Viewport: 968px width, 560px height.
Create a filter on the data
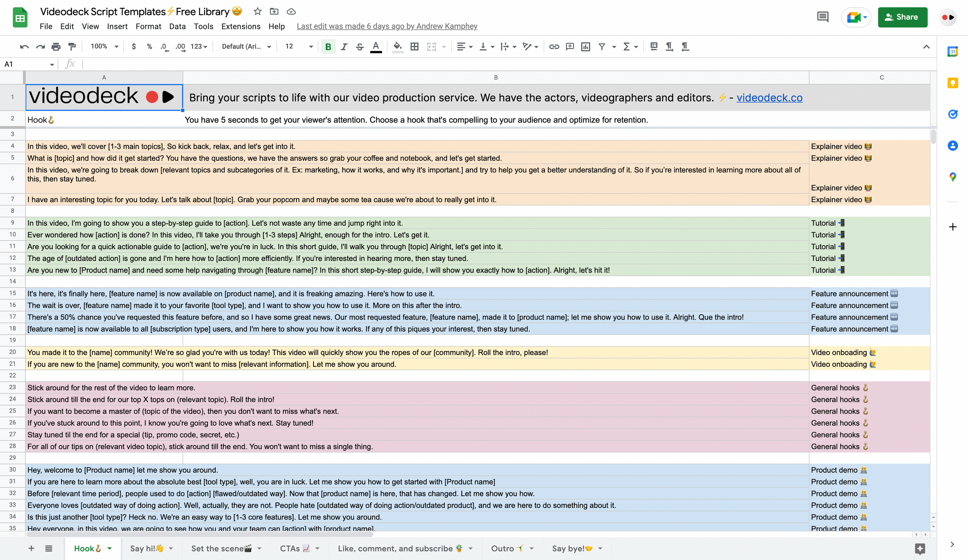602,47
